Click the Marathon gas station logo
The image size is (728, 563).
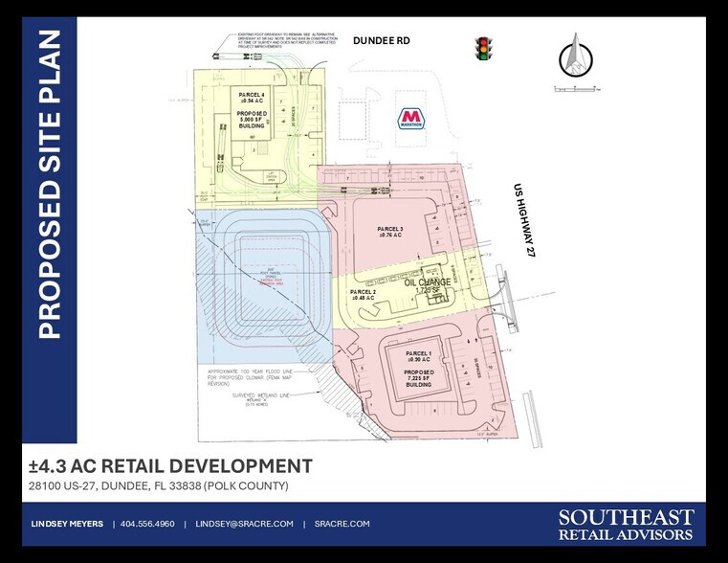(x=411, y=119)
